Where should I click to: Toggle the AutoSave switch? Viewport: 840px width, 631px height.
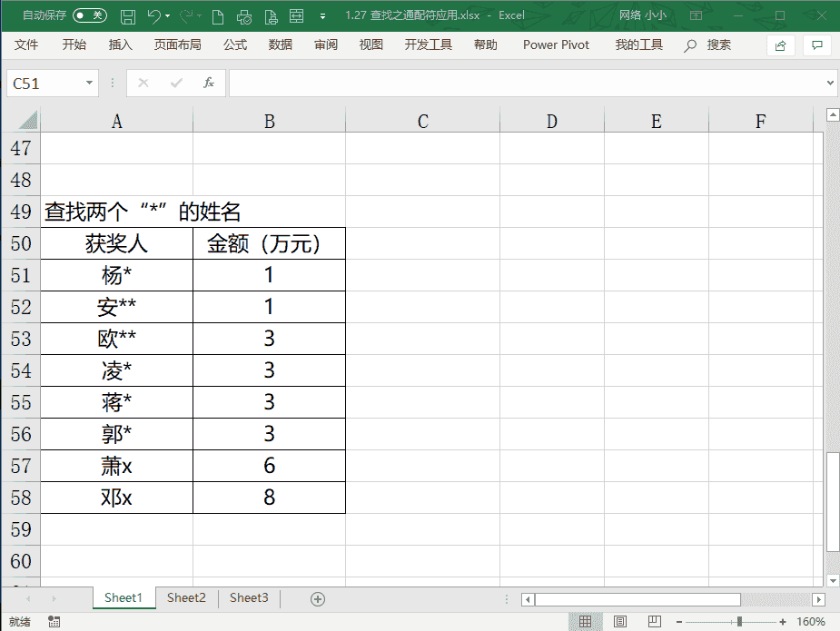(x=90, y=15)
